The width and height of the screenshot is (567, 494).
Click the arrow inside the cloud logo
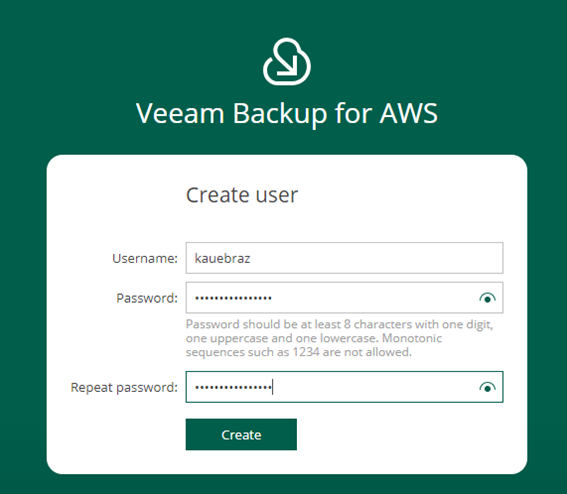tap(287, 66)
